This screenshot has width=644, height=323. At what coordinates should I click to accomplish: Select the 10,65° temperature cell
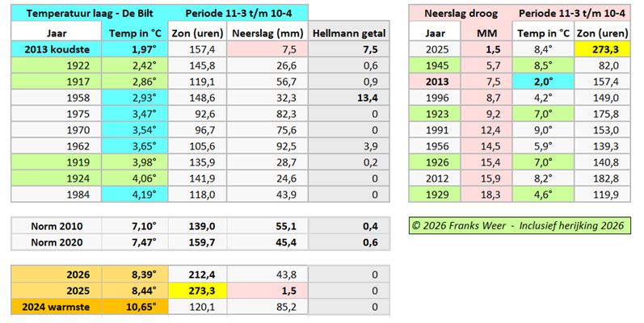(136, 306)
